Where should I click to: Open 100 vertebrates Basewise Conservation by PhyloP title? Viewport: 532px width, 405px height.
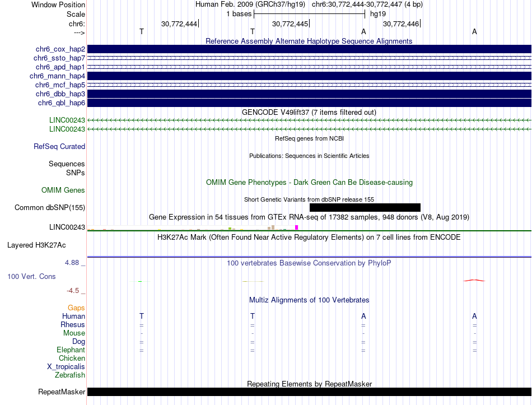point(309,263)
